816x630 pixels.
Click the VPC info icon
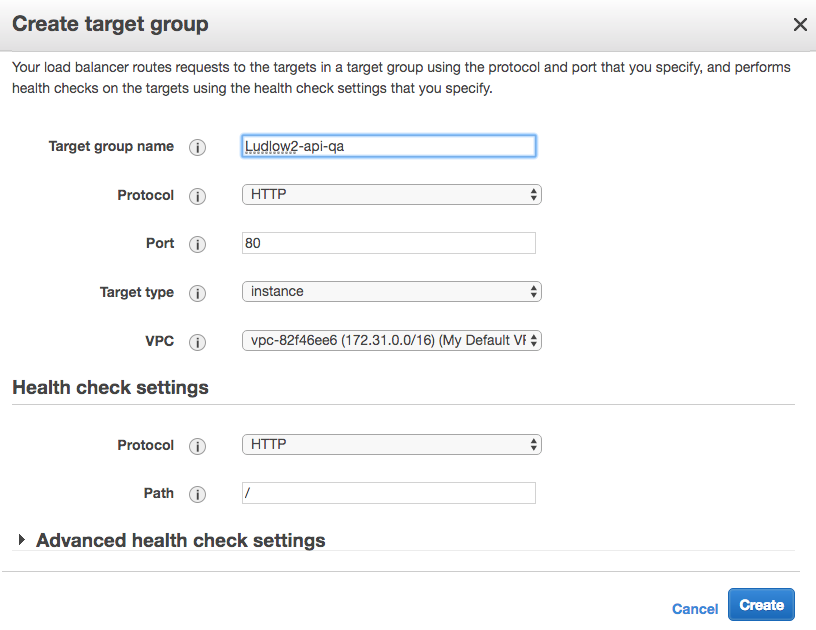197,341
